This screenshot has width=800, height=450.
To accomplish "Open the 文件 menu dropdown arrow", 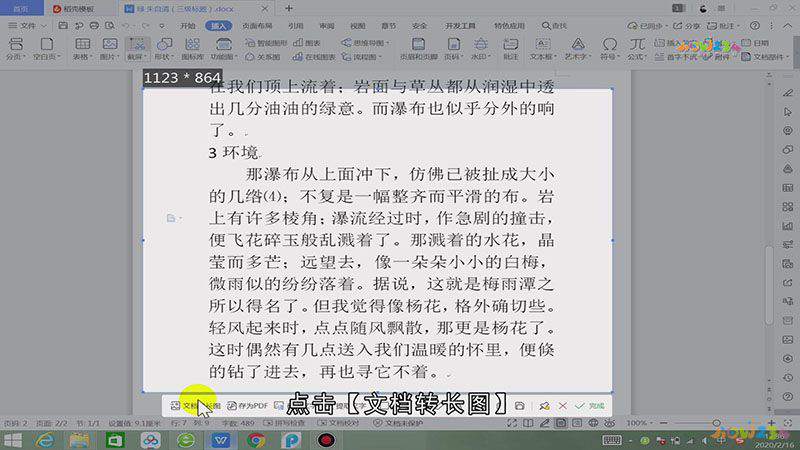I will pyautogui.click(x=43, y=26).
